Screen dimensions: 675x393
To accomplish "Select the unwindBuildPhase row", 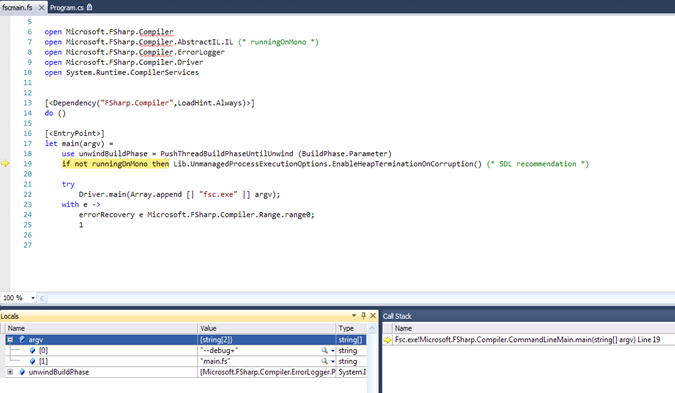I will (186, 372).
